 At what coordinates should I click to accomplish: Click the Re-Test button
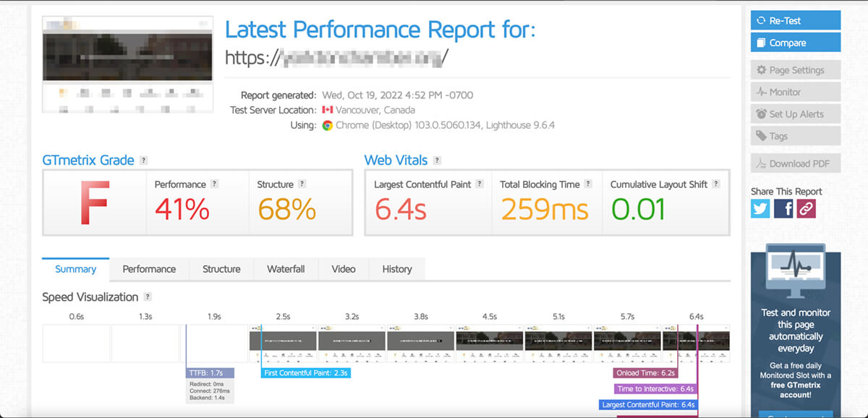point(796,20)
